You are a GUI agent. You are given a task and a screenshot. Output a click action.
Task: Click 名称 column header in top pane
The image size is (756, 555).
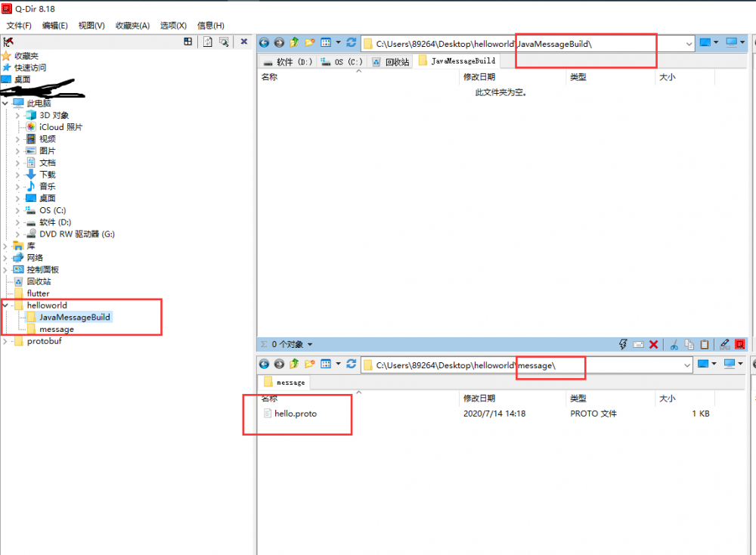click(x=270, y=76)
